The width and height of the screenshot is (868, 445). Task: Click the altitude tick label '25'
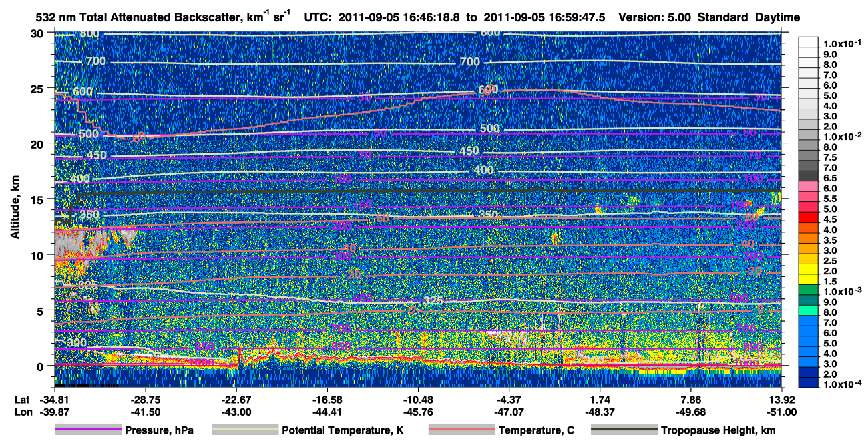38,89
